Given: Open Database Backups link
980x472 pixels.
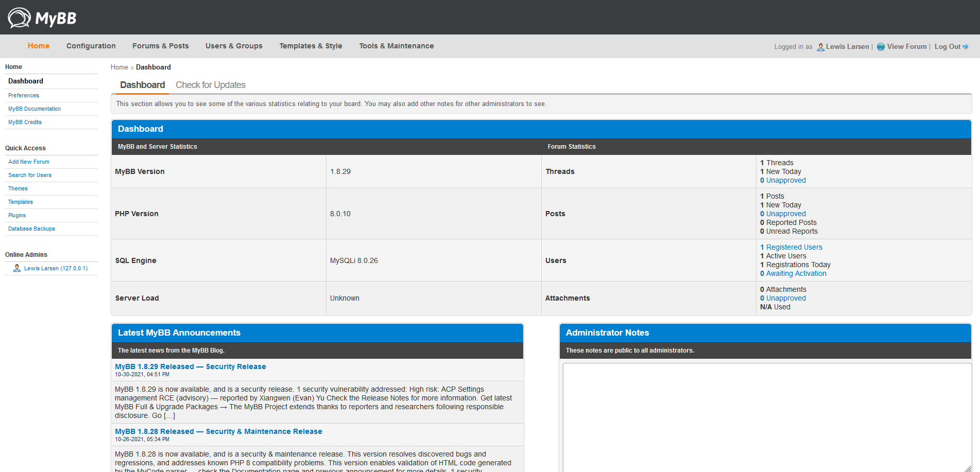Looking at the screenshot, I should (x=31, y=229).
